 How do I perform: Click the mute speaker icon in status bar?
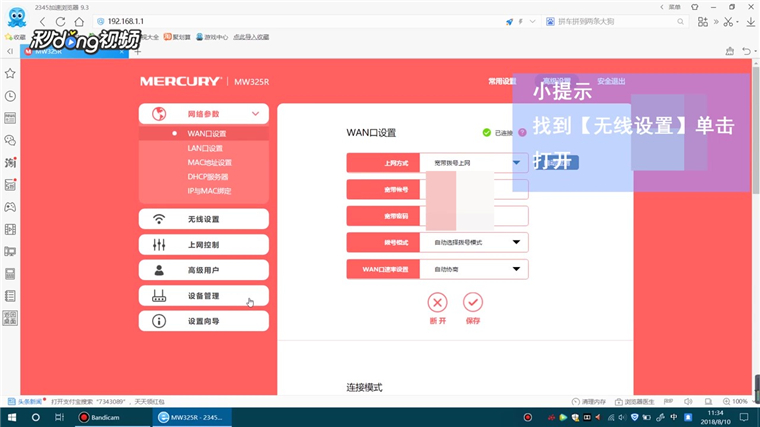(x=688, y=401)
